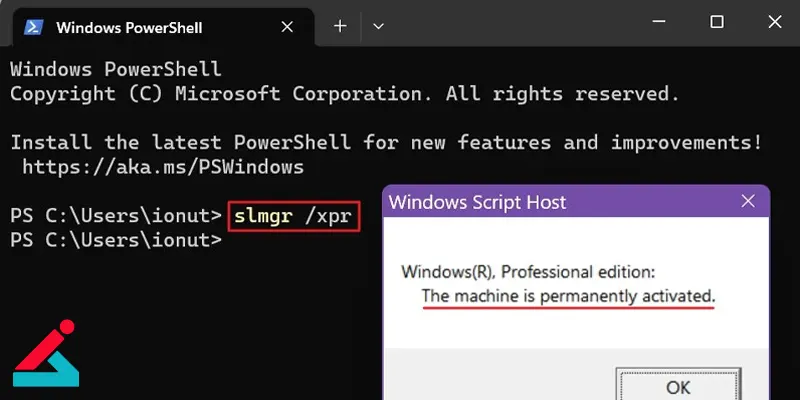
Task: Click the PowerShell icon in the tab
Action: click(34, 27)
